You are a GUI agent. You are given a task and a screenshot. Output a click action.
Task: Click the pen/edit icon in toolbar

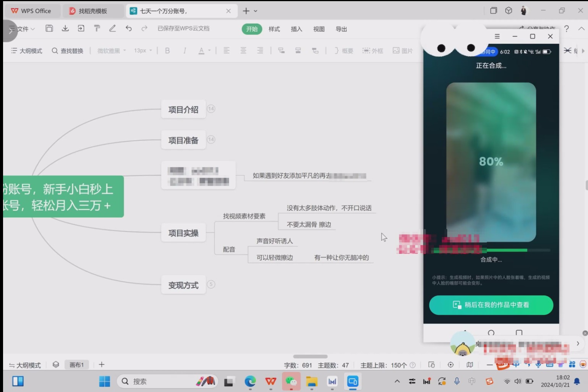[112, 28]
